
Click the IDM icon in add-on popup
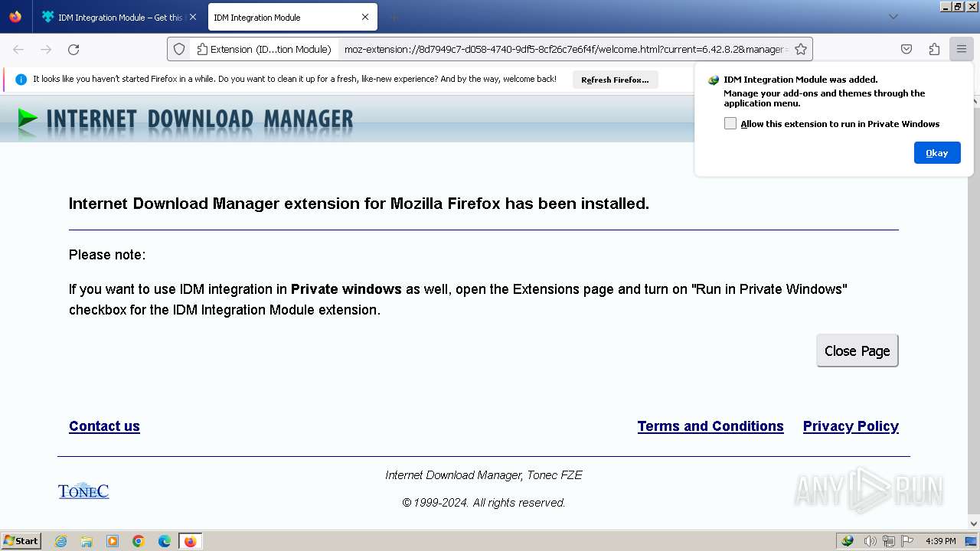point(714,80)
